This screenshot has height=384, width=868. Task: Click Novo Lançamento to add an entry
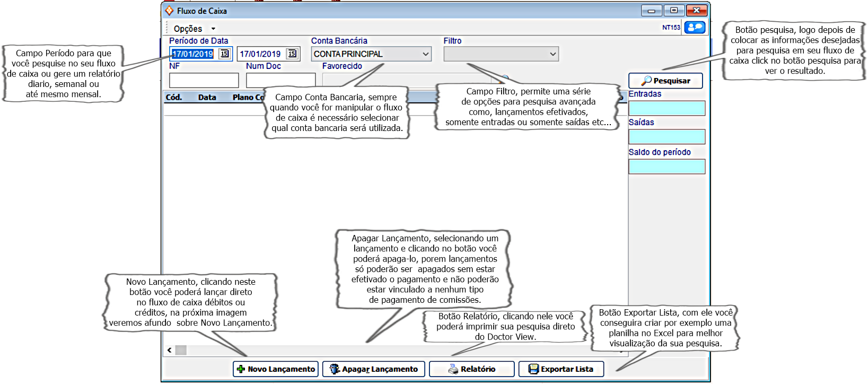pyautogui.click(x=275, y=369)
